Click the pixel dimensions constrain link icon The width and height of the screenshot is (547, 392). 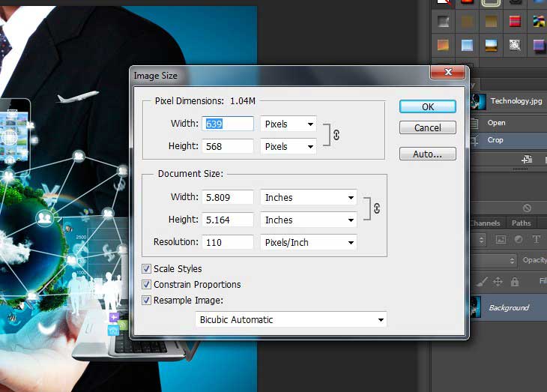pyautogui.click(x=336, y=136)
